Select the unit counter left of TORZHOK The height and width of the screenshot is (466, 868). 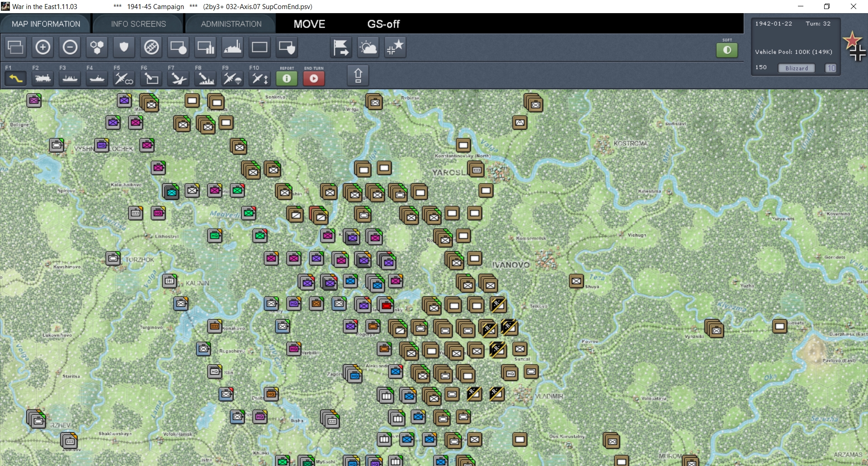[113, 258]
